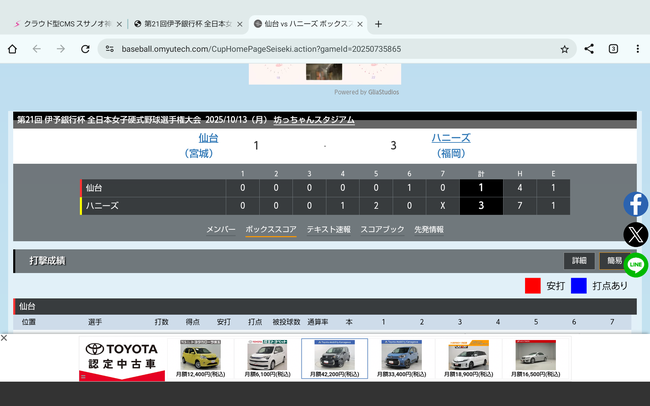650x406 pixels.
Task: Open the 仙台 team link
Action: tap(208, 138)
